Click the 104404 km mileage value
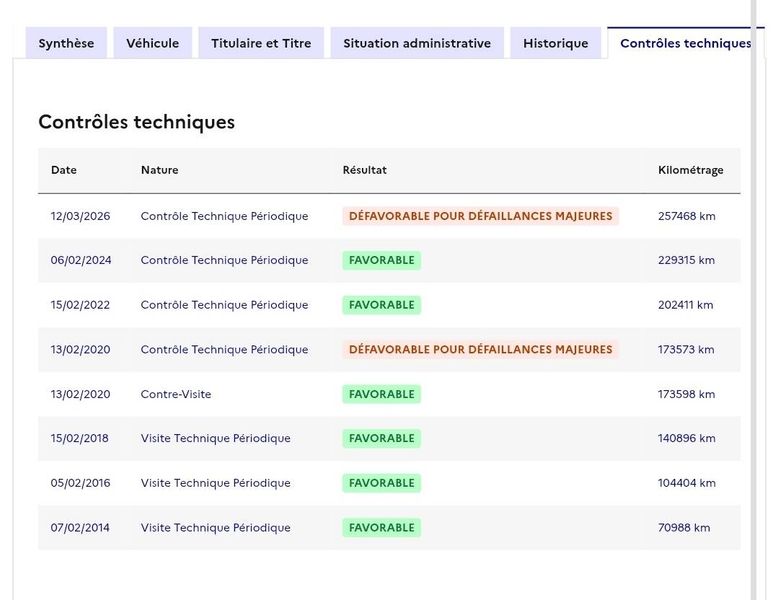This screenshot has width=778, height=600. coord(687,483)
